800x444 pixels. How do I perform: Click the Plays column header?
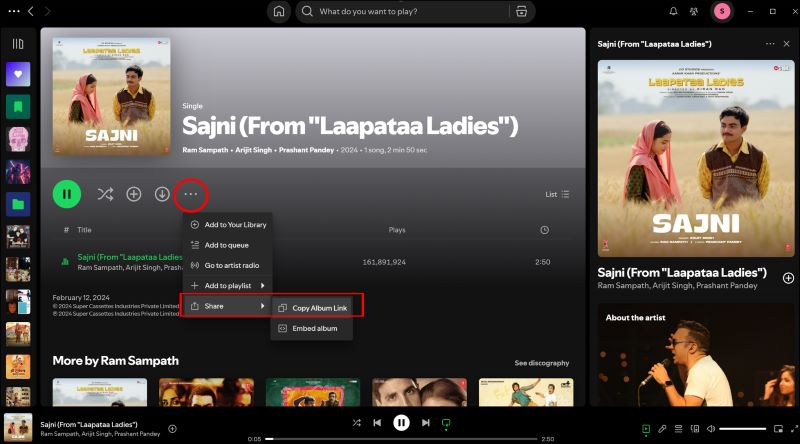pyautogui.click(x=397, y=230)
